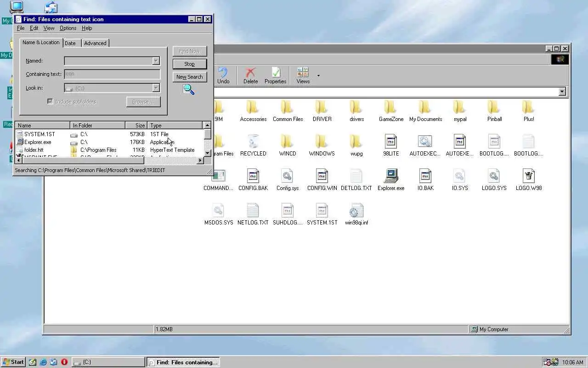
Task: Select the Plus! folder
Action: [529, 111]
